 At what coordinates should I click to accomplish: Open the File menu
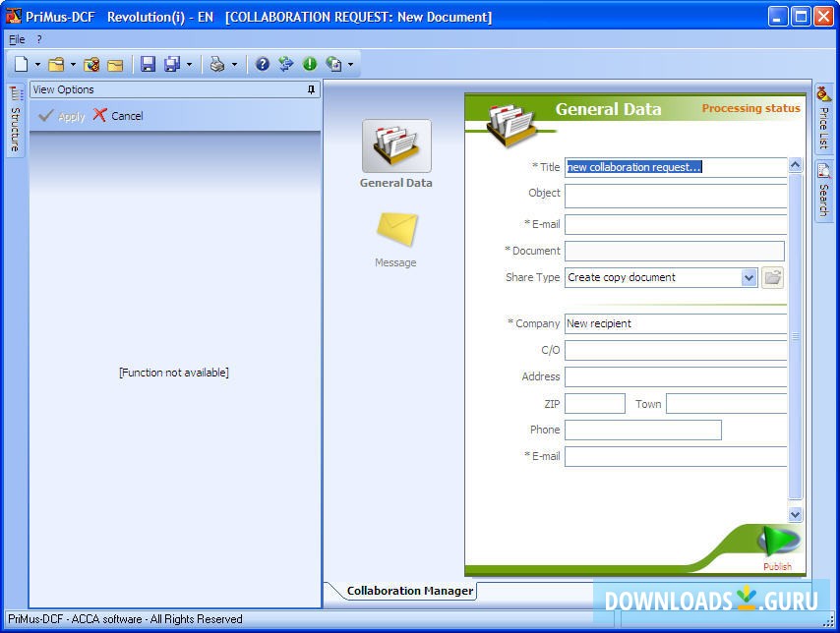pyautogui.click(x=17, y=39)
